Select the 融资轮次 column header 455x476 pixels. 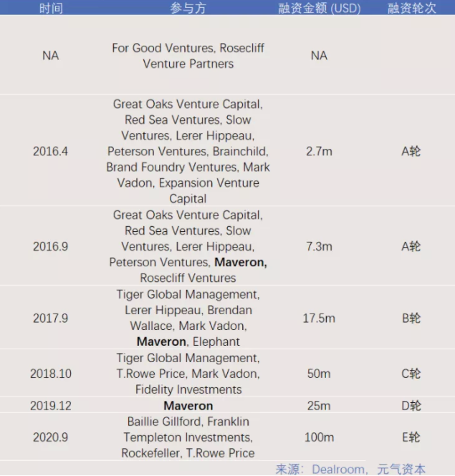[x=411, y=9]
